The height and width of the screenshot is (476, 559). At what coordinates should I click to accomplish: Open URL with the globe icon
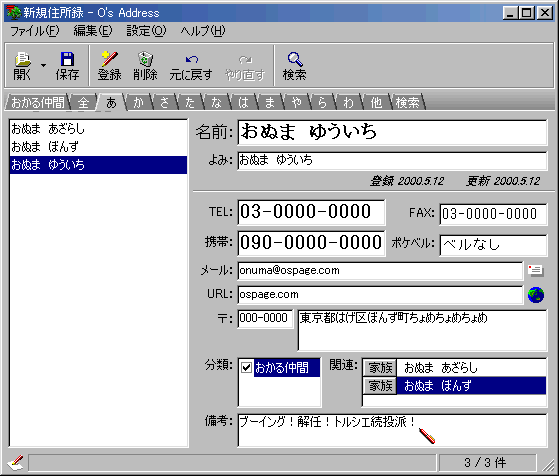click(x=536, y=295)
